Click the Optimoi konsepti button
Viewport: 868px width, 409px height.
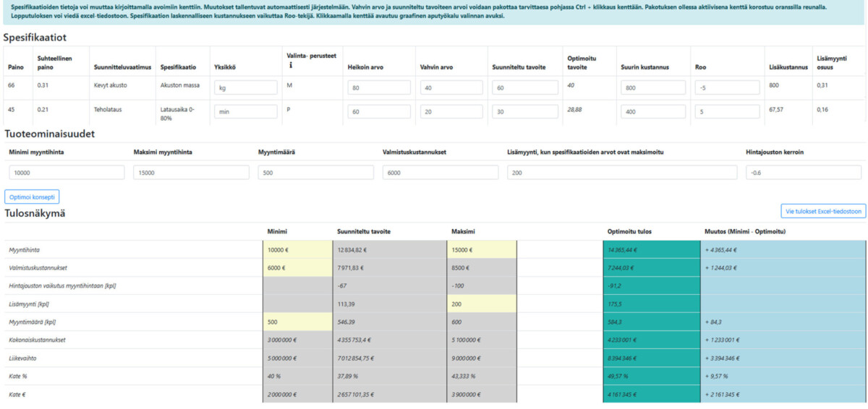pyautogui.click(x=32, y=197)
